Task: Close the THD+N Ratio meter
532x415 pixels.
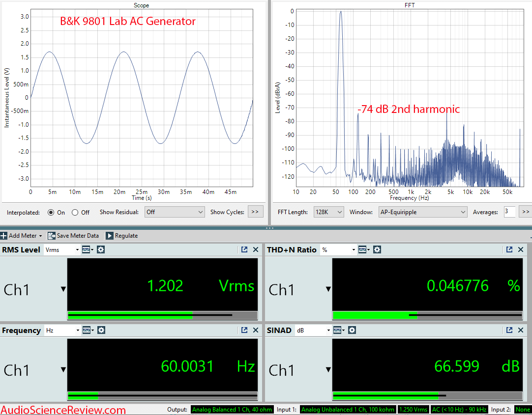Action: [x=521, y=249]
